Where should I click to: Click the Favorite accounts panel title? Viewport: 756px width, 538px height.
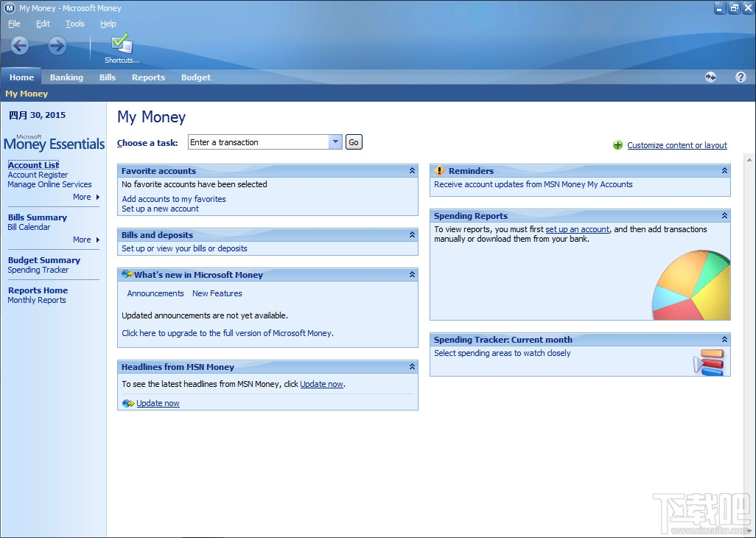point(158,171)
